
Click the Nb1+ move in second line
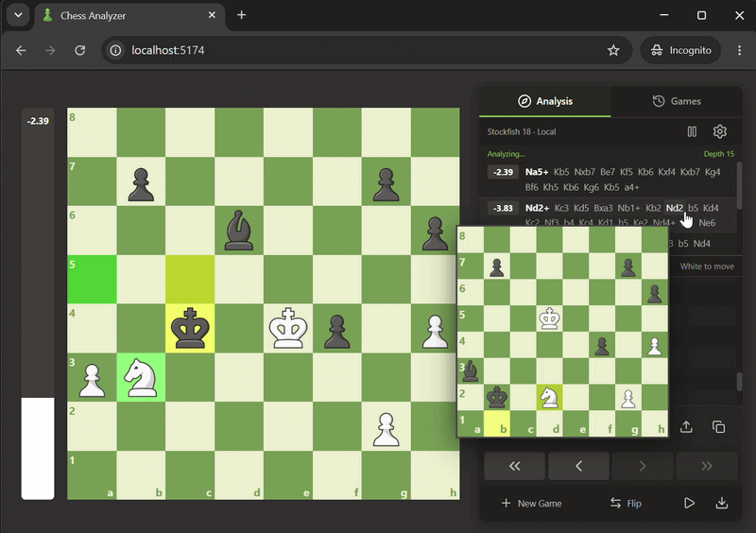(x=628, y=208)
